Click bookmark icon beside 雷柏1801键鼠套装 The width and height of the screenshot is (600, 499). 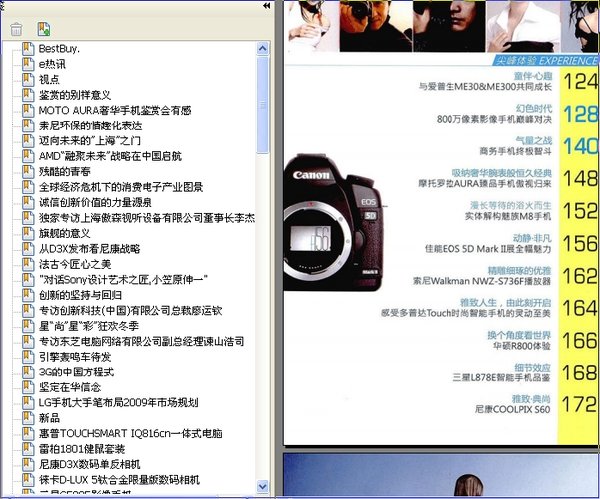[x=28, y=449]
